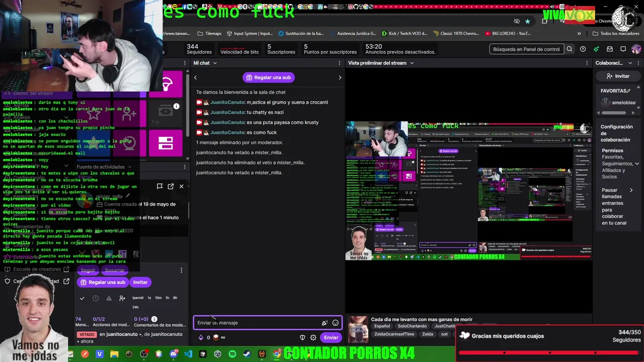Pop out the mister_milla user card
This screenshot has width=644, height=362.
tap(171, 186)
